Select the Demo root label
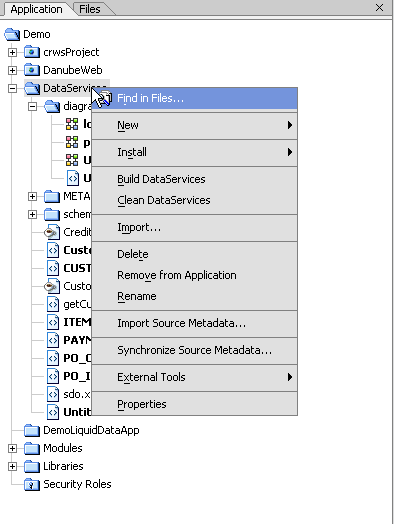The image size is (394, 524). tap(37, 34)
